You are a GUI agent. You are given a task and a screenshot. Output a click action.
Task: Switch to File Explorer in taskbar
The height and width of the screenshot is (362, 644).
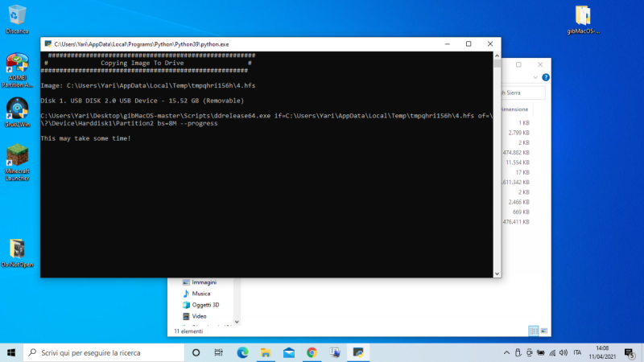(x=266, y=352)
